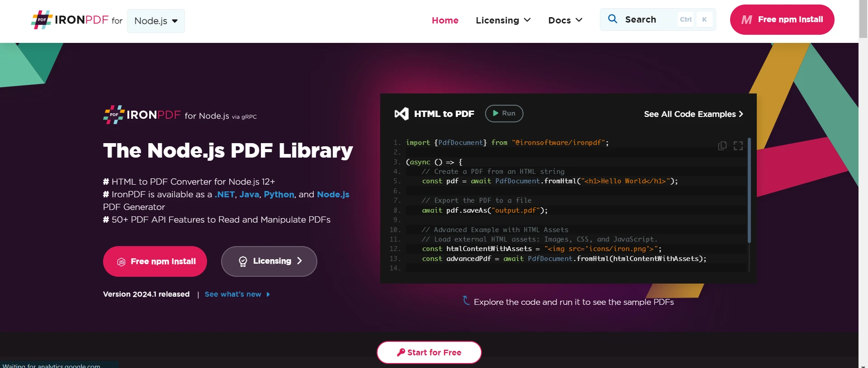Click the 'pdf.saveAs' code line 8
This screenshot has height=368, width=868.
click(485, 210)
